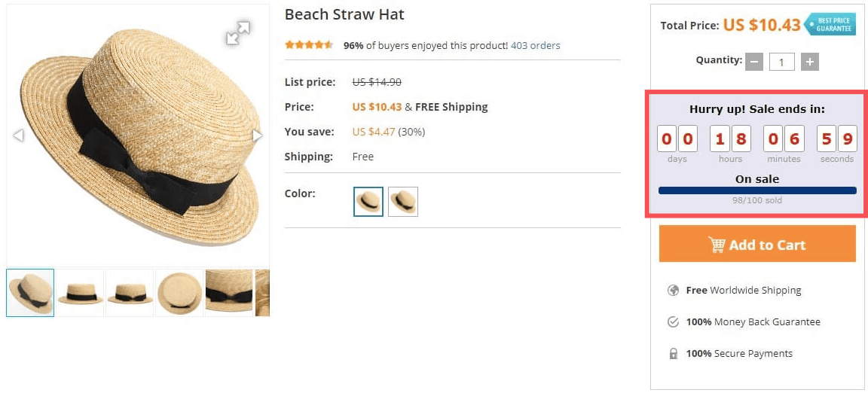Open the 403 orders link
868x393 pixels.
pyautogui.click(x=535, y=45)
